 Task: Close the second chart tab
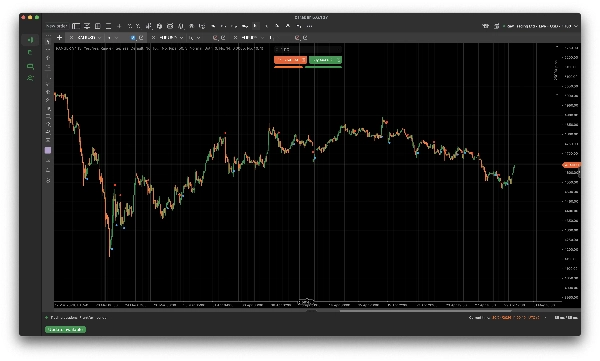153,38
